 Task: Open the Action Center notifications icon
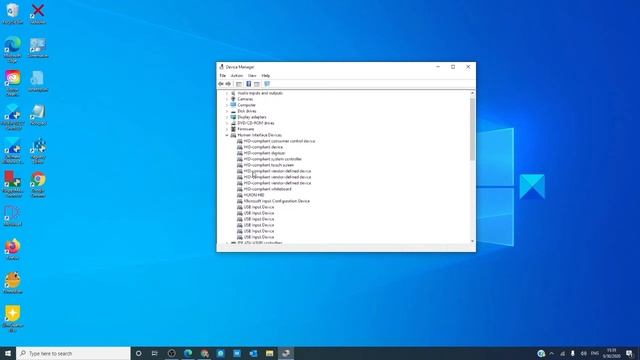pos(629,353)
